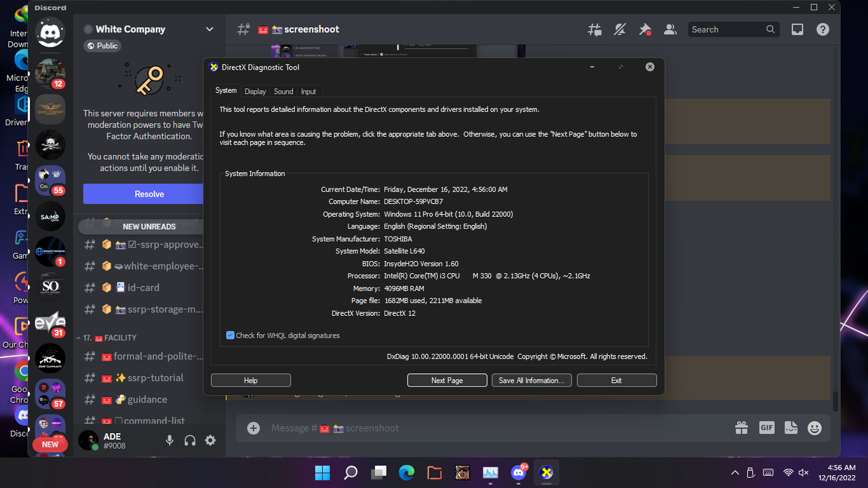The height and width of the screenshot is (488, 868).
Task: Open Microsoft Edge from taskbar
Action: 406,472
